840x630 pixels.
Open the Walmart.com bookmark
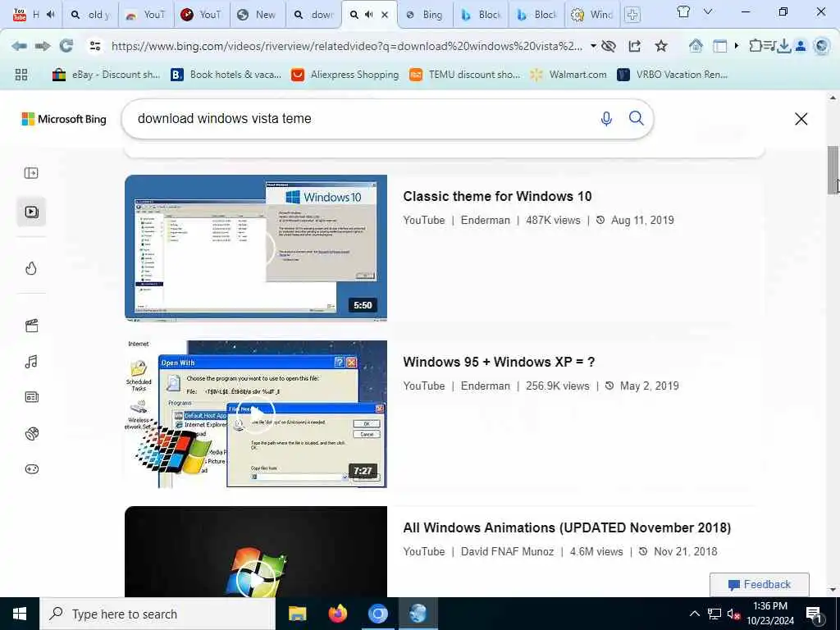tap(568, 75)
